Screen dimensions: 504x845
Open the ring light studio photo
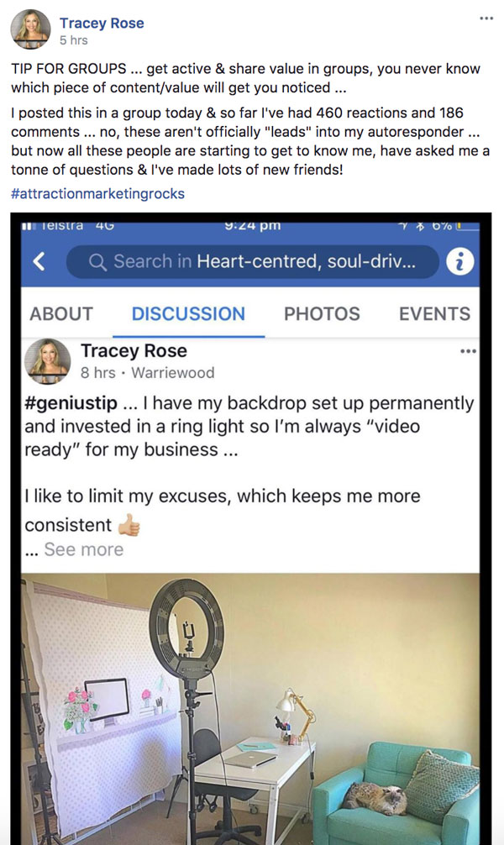click(x=250, y=709)
